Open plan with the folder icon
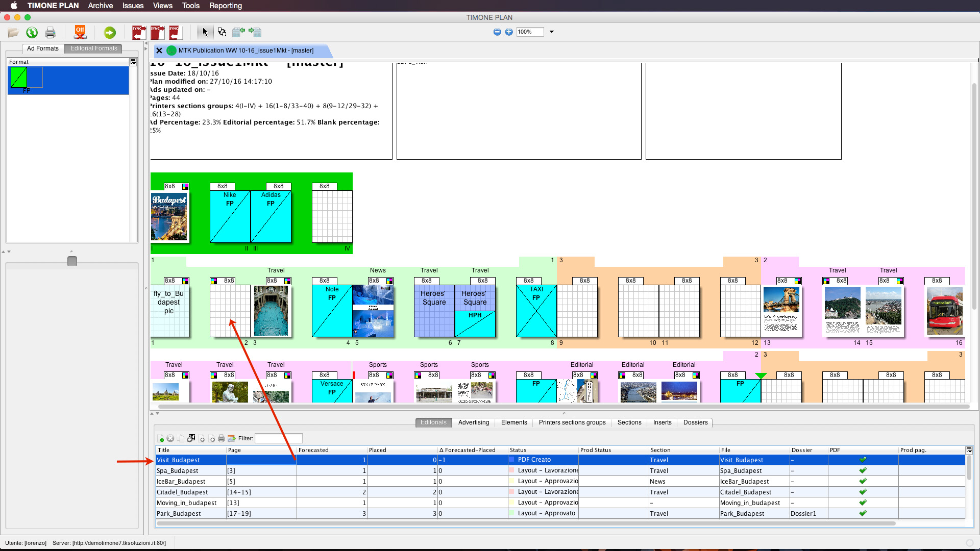The height and width of the screenshot is (551, 980). [13, 33]
